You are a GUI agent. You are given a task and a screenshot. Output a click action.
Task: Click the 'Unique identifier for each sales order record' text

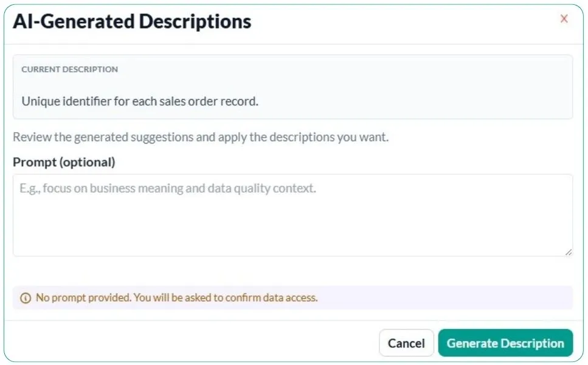(140, 102)
